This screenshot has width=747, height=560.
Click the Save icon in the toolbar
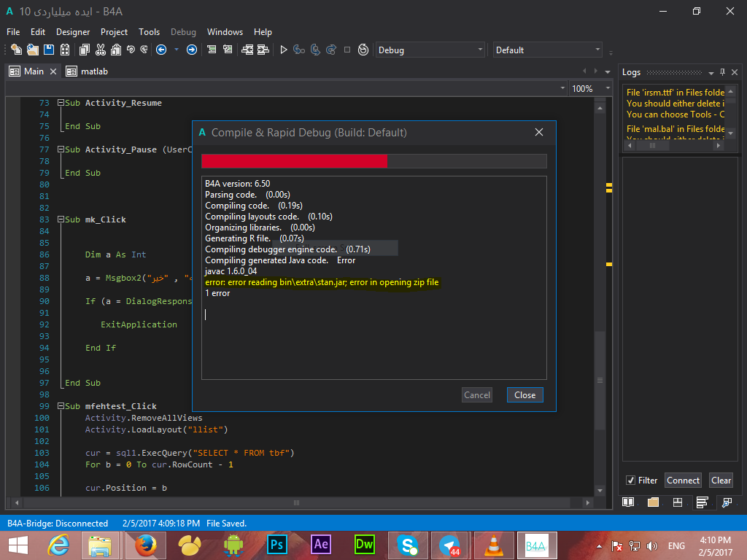49,50
